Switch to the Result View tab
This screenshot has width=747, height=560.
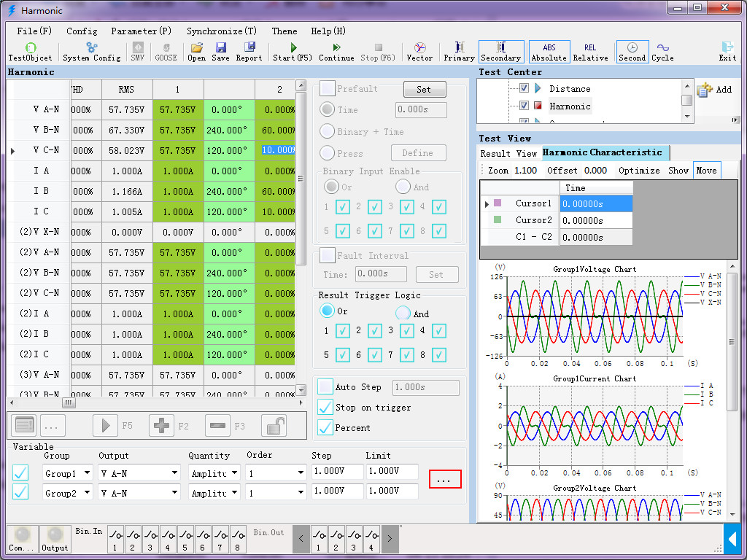508,153
